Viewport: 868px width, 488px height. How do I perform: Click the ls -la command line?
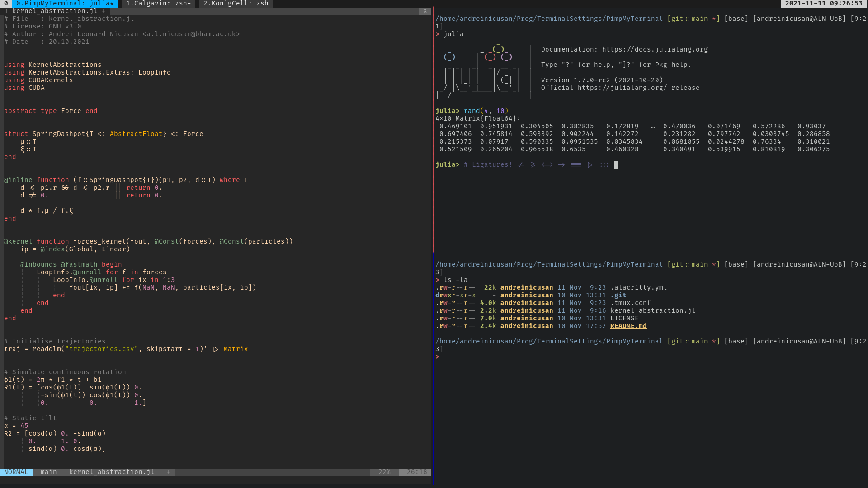coord(456,280)
